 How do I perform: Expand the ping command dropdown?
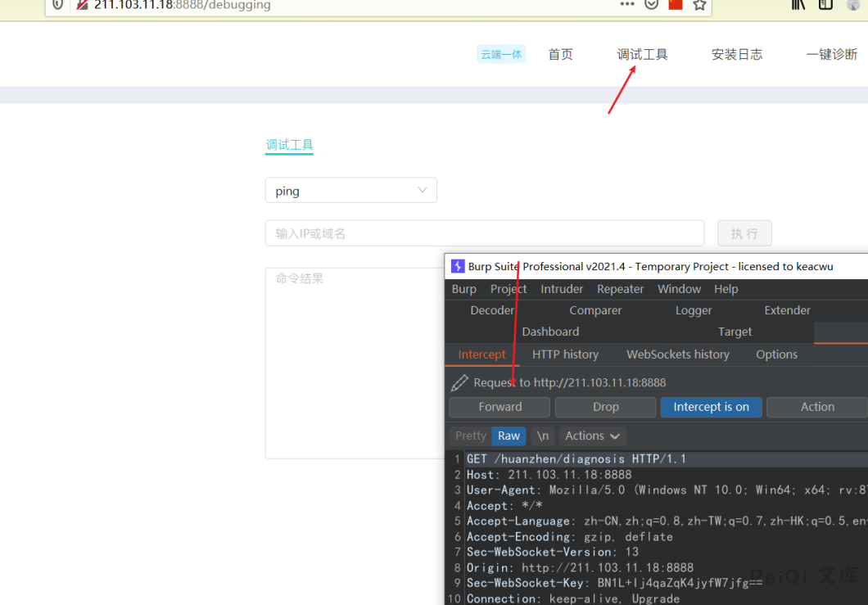click(350, 191)
